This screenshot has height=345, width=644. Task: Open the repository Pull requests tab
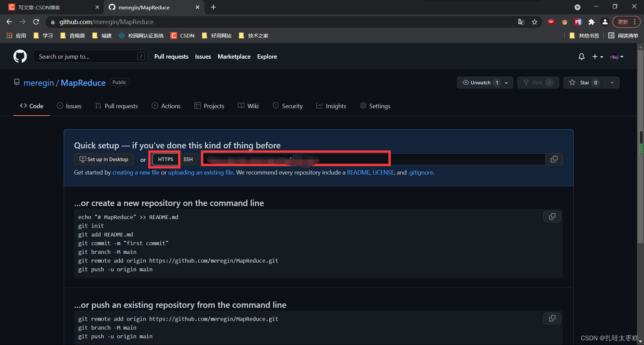click(116, 106)
